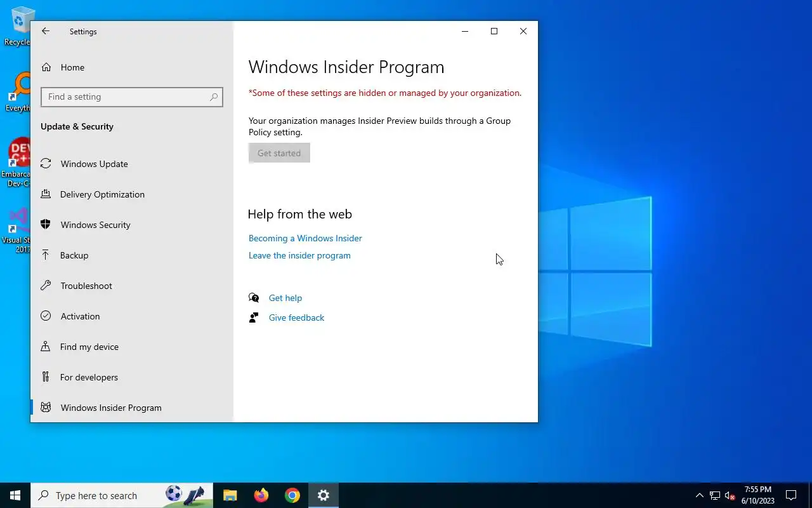Select Activation in the sidebar
Viewport: 812px width, 508px height.
click(132, 316)
